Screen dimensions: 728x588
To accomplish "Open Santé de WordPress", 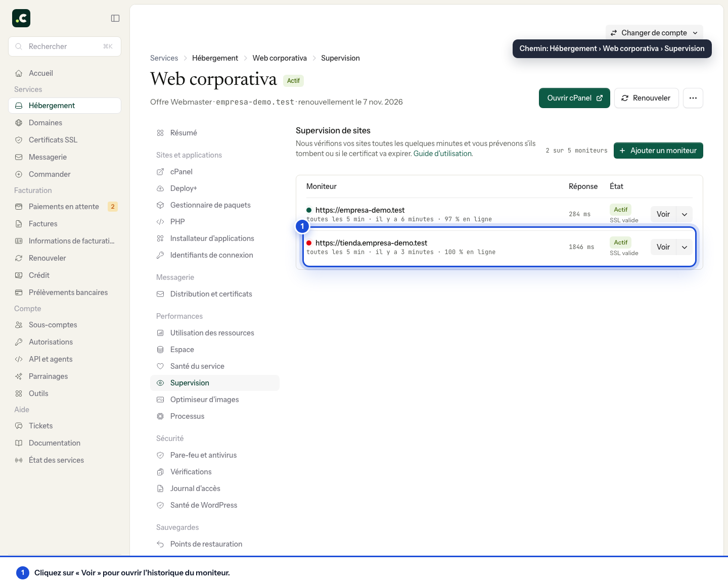I will click(215, 505).
